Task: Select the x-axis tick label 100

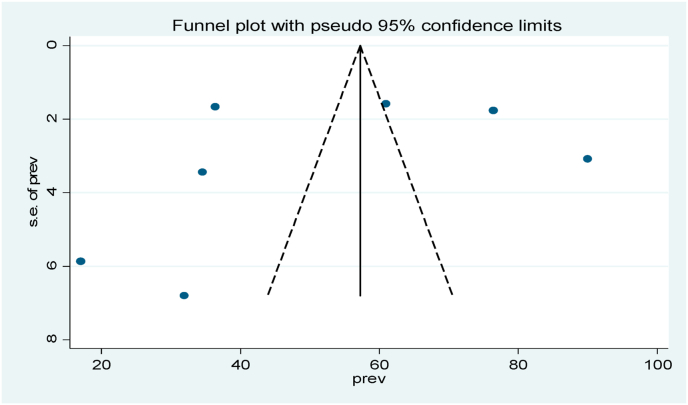Action: pos(657,364)
